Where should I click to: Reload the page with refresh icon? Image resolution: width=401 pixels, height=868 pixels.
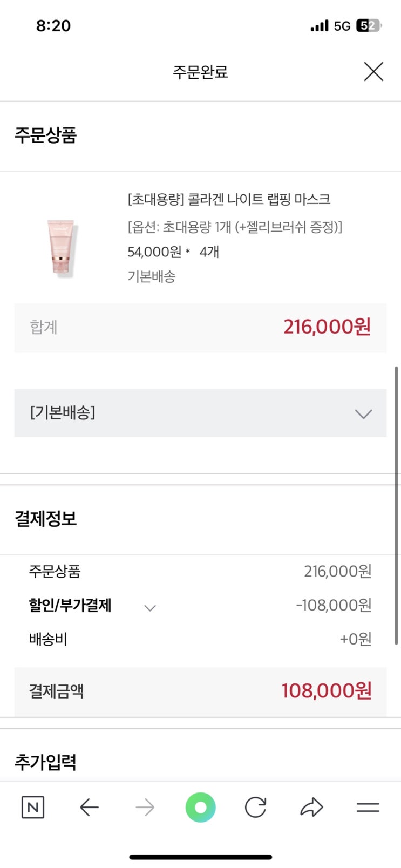pos(255,808)
